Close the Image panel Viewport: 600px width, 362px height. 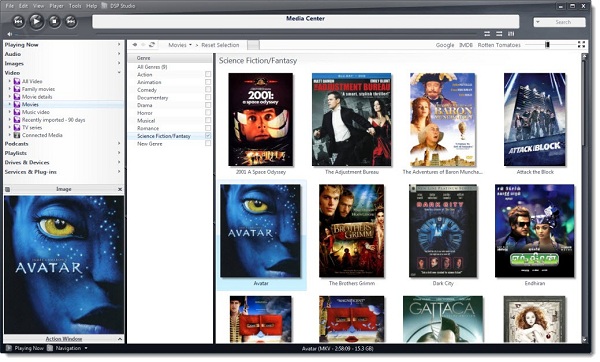pyautogui.click(x=120, y=189)
